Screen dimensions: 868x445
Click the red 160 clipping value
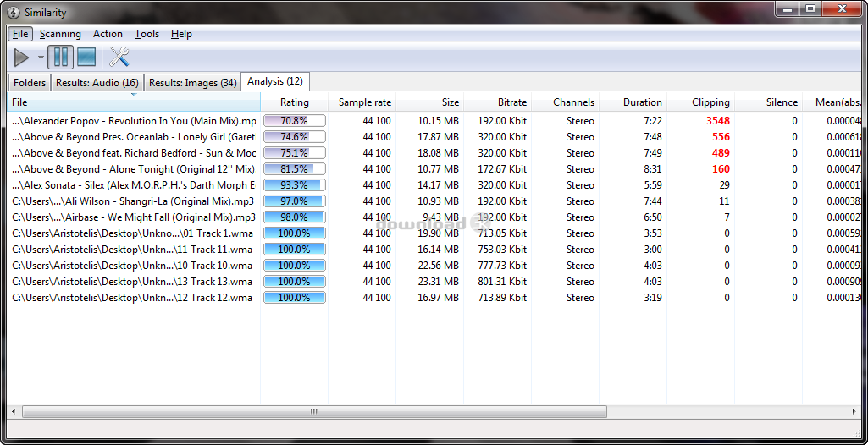tap(721, 168)
